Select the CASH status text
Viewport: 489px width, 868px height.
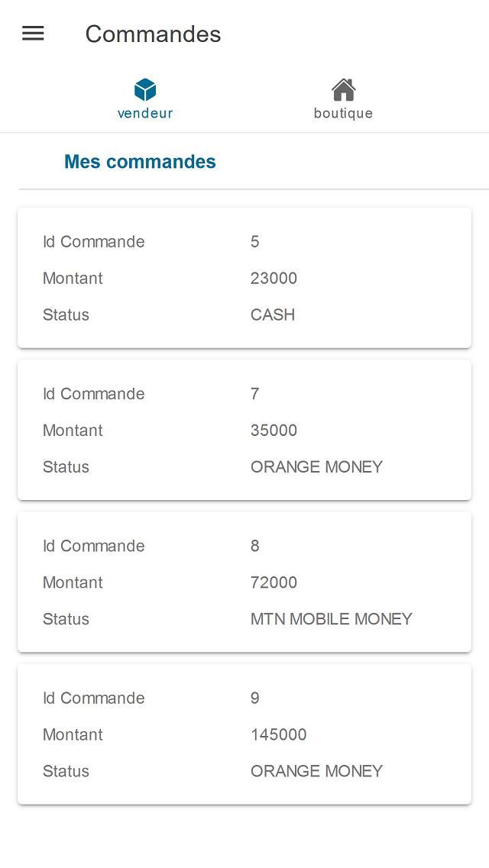click(x=273, y=315)
